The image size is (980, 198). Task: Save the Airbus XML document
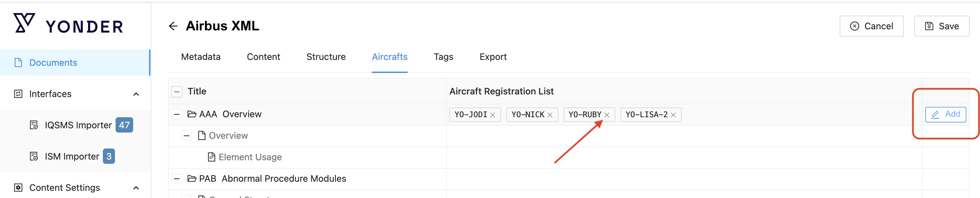point(941,26)
